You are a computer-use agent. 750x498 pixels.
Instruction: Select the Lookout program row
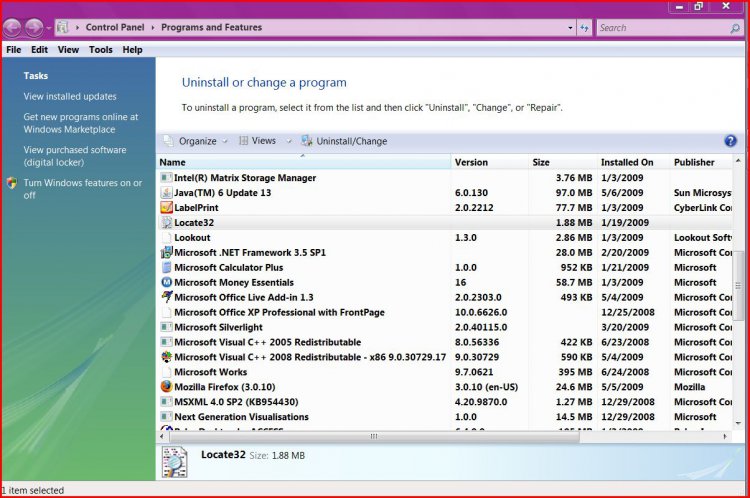coord(445,237)
